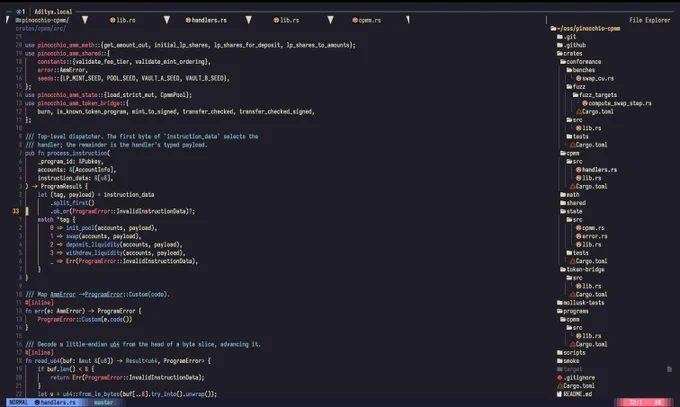
Task: Select the Aditya.local session label
Action: [53, 12]
